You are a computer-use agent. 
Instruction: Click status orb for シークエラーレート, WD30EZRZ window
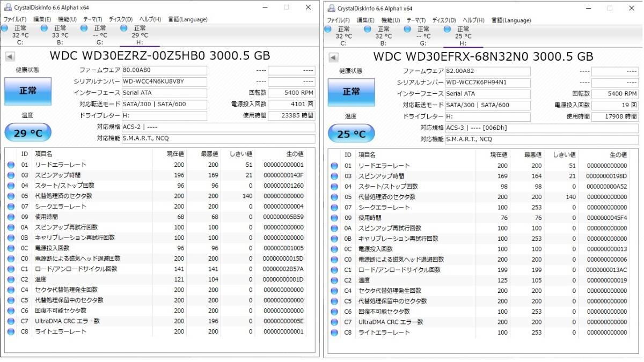pos(11,206)
